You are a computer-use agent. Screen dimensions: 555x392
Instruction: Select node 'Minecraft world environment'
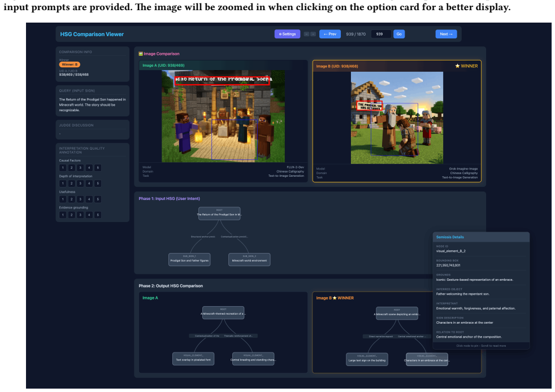tap(249, 259)
